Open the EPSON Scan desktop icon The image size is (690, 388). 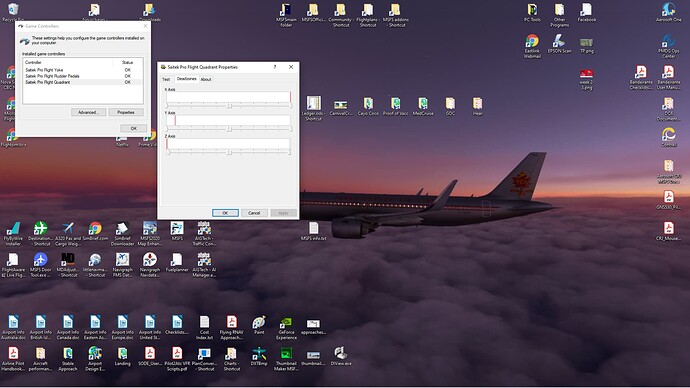(x=559, y=44)
